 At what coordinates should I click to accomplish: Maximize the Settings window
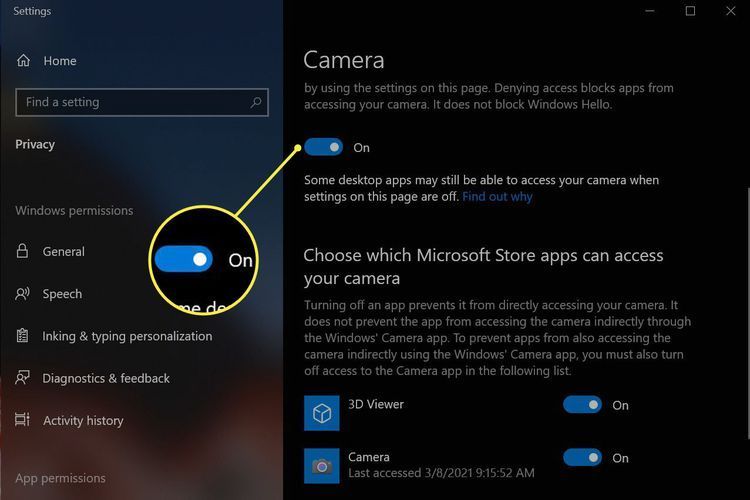coord(690,11)
